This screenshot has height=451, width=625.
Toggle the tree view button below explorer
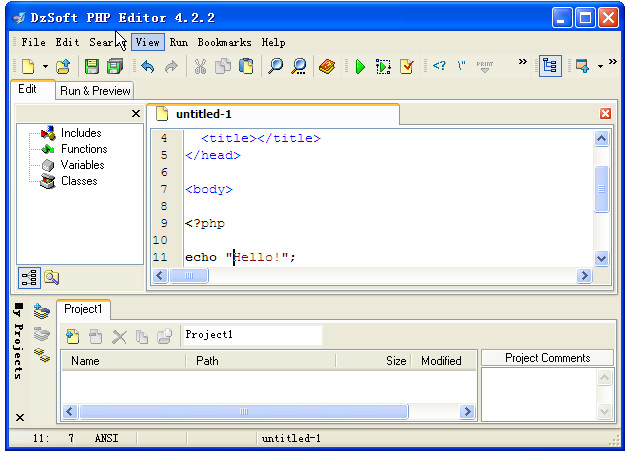click(29, 278)
